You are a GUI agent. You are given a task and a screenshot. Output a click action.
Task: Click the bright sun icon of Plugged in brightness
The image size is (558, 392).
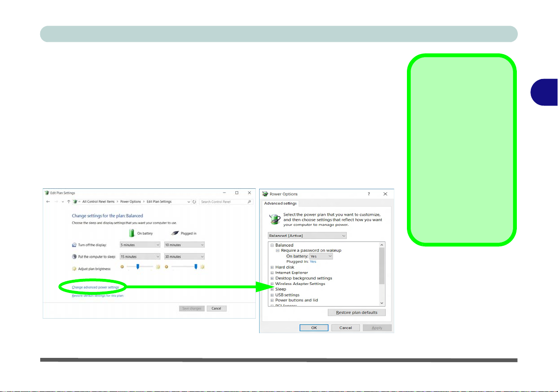pyautogui.click(x=202, y=267)
